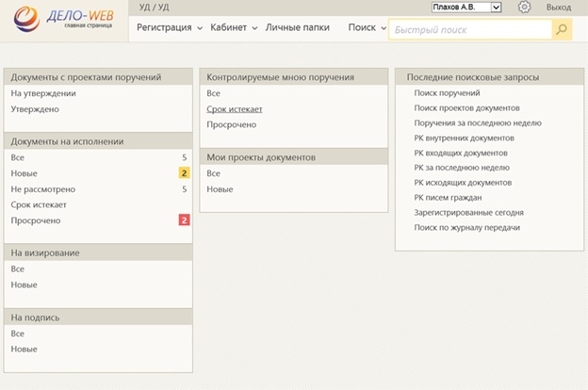Open Личные папки menu item
588x390 pixels.
click(298, 28)
